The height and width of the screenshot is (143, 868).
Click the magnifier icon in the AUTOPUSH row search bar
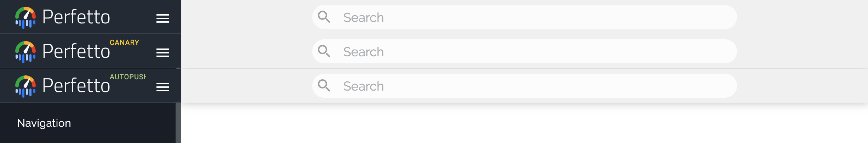point(324,86)
